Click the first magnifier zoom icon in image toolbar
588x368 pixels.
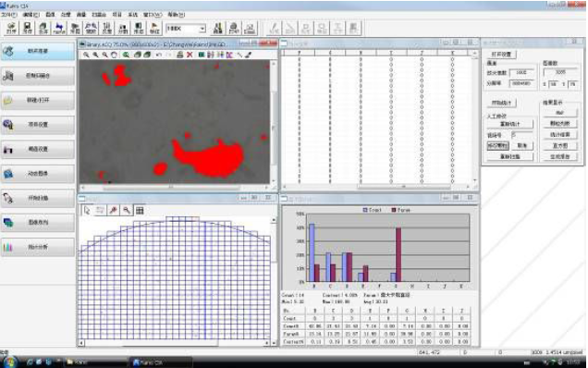[x=86, y=55]
